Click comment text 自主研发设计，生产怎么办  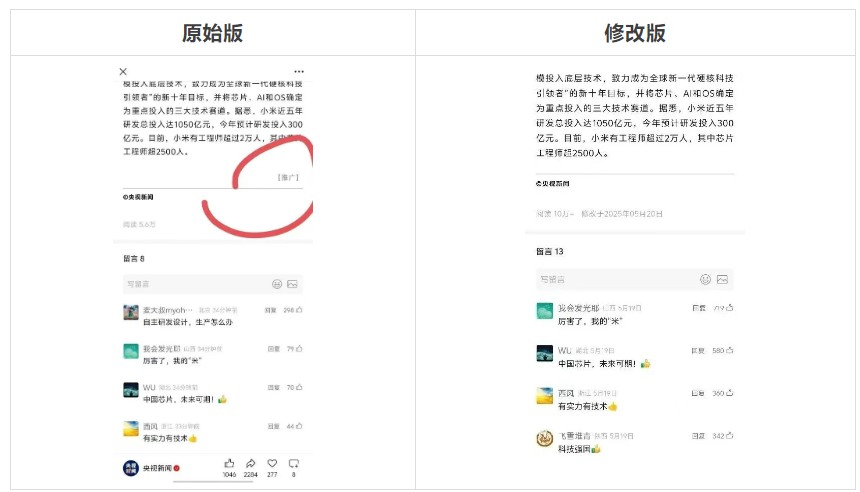(188, 322)
